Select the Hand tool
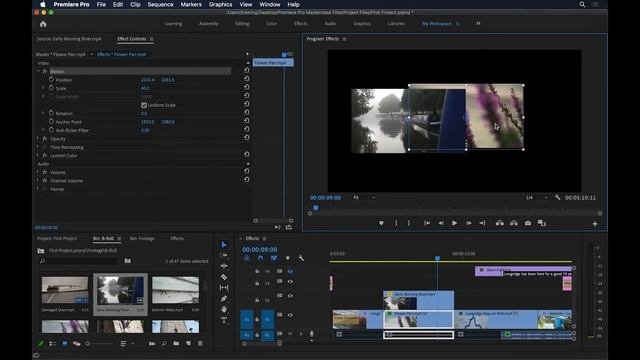Image resolution: width=640 pixels, height=360 pixels. (x=224, y=309)
